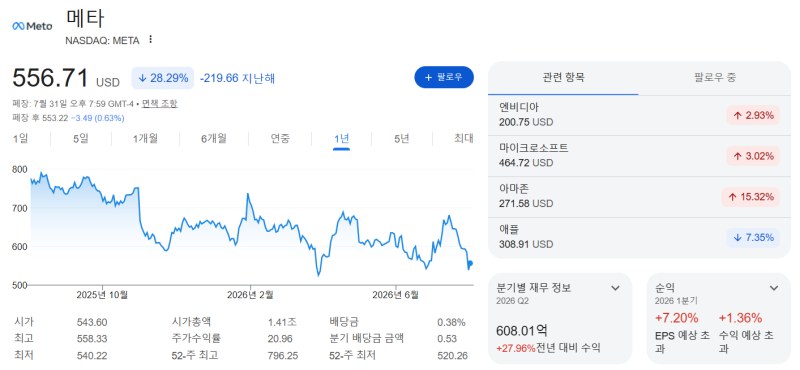Click the + 팔로우 button

(444, 77)
